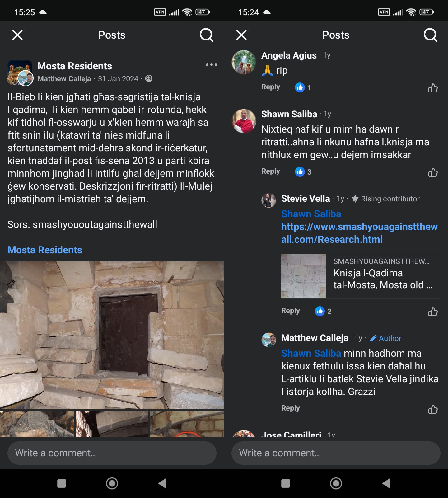This screenshot has width=448, height=498.
Task: Open the last small photo thumbnail
Action: click(187, 424)
